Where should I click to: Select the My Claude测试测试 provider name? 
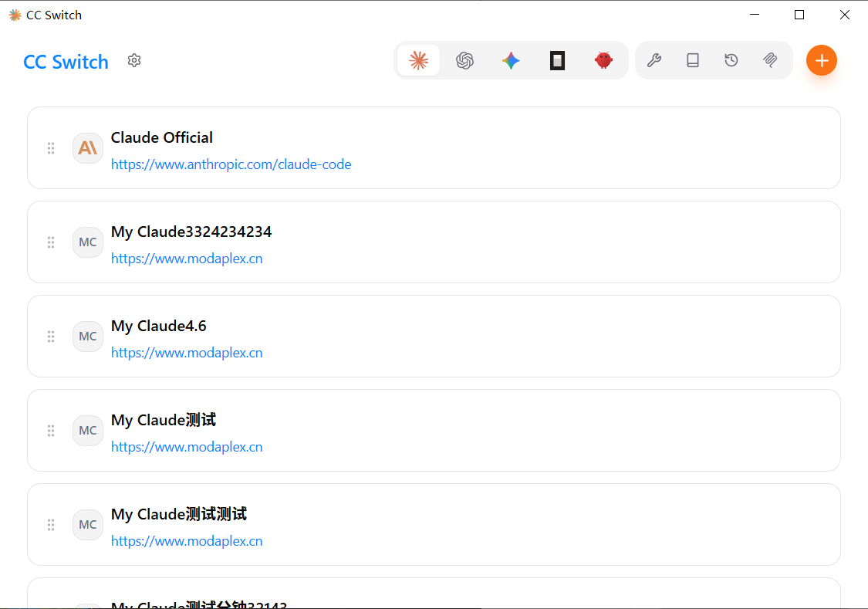pyautogui.click(x=179, y=514)
